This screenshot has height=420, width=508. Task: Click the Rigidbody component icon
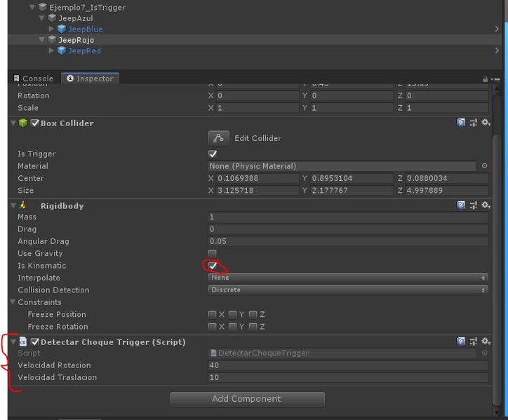pos(23,205)
